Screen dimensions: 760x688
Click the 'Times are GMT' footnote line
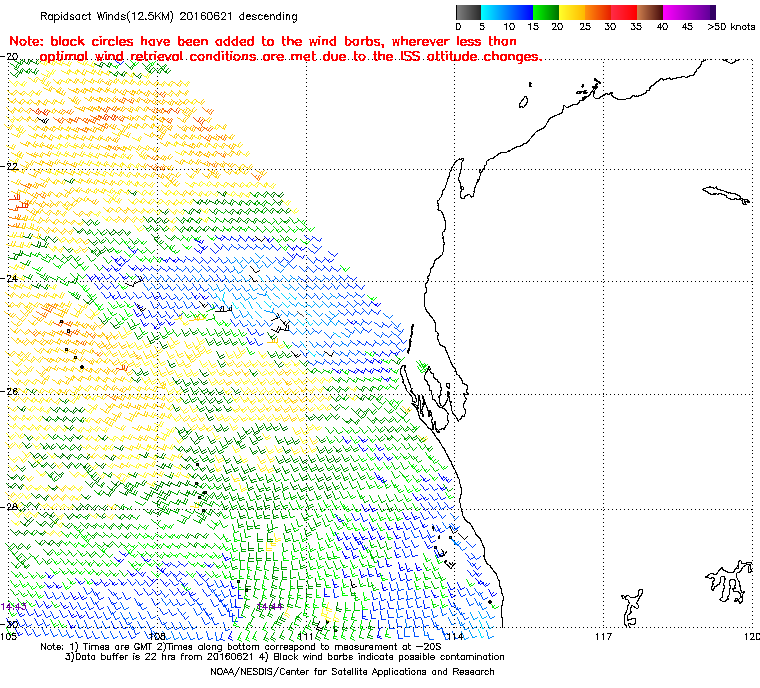(241, 647)
